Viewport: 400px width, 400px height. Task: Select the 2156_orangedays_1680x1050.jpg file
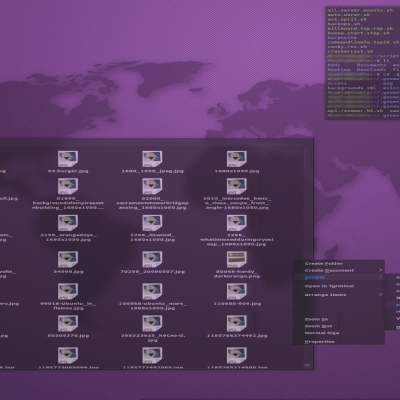tap(68, 223)
